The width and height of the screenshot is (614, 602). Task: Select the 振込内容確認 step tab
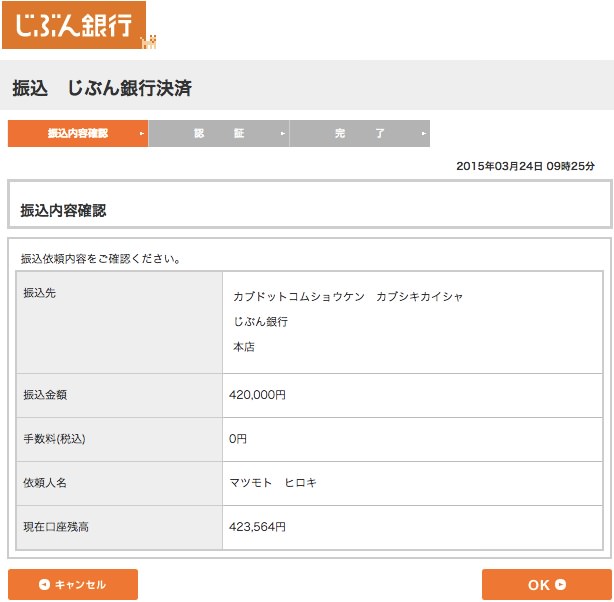(78, 134)
